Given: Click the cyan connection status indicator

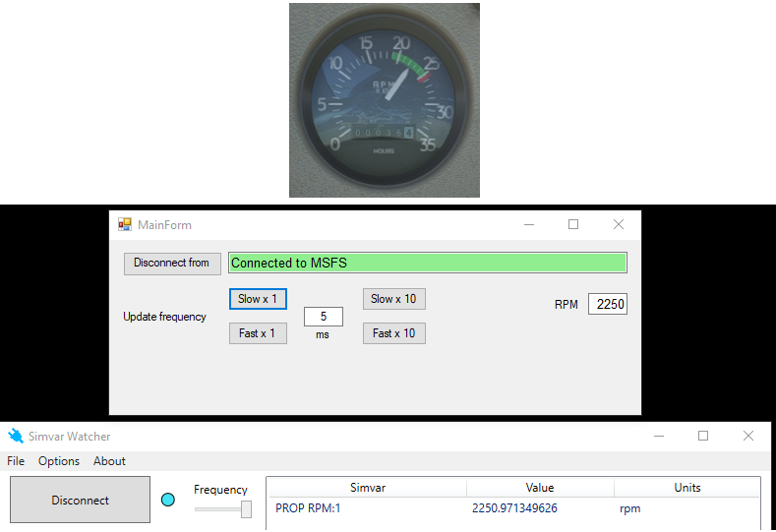Looking at the screenshot, I should point(168,501).
